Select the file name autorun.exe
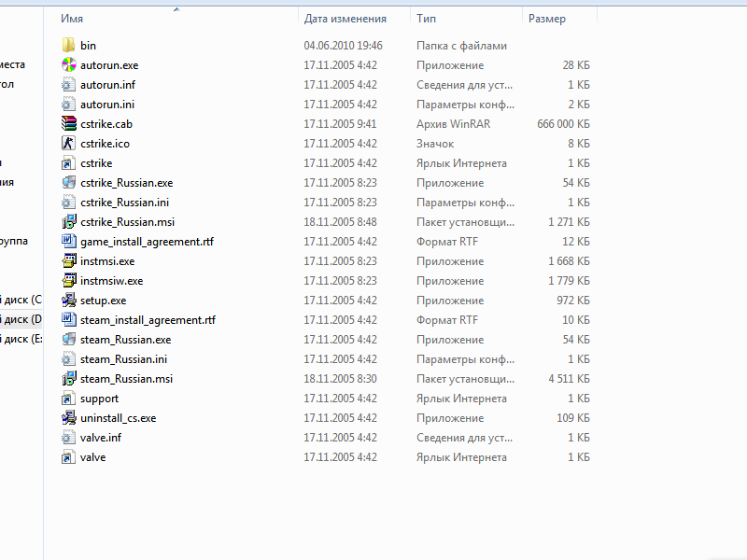Image resolution: width=747 pixels, height=560 pixels. (x=109, y=64)
